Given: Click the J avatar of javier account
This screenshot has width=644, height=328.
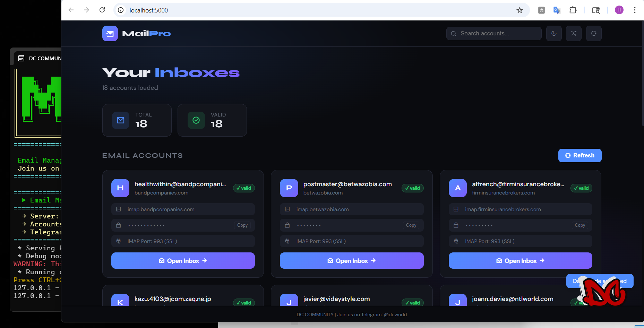Looking at the screenshot, I should [289, 300].
